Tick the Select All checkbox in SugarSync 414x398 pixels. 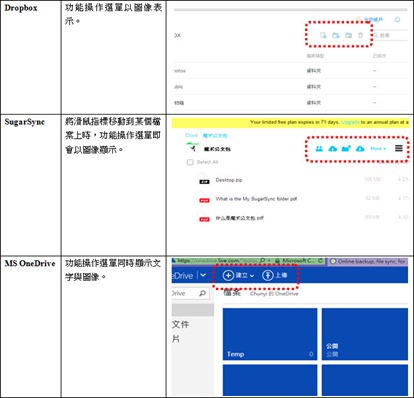point(190,162)
